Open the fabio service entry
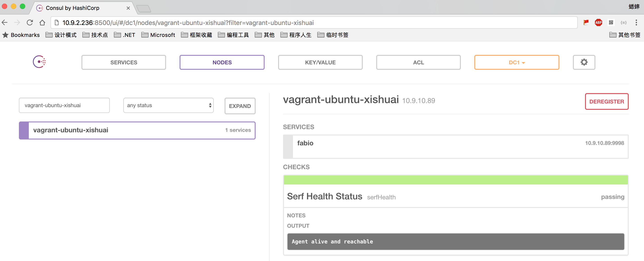 coord(455,146)
